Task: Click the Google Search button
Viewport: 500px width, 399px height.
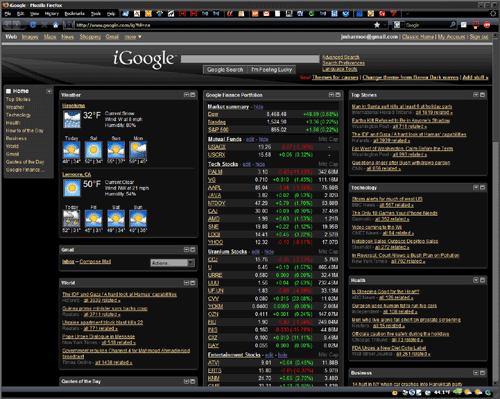Action: (225, 70)
